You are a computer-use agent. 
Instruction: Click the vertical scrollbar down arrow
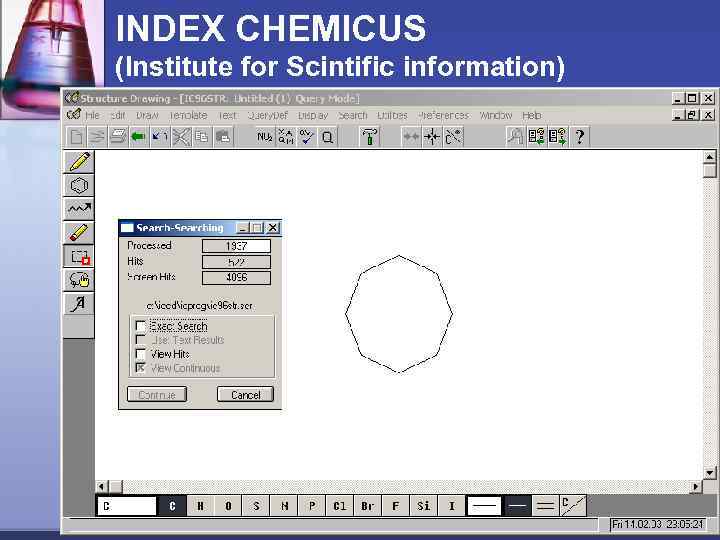coord(709,472)
